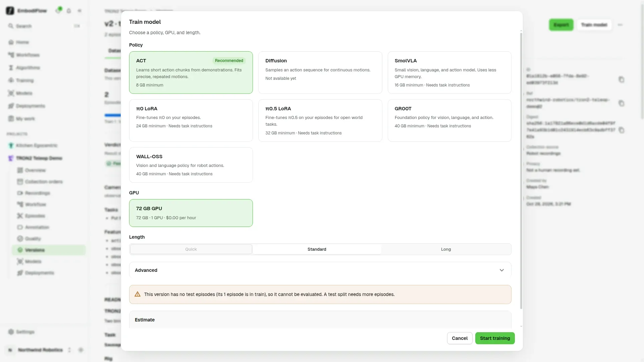Open the more options menu beside Train model

(620, 25)
